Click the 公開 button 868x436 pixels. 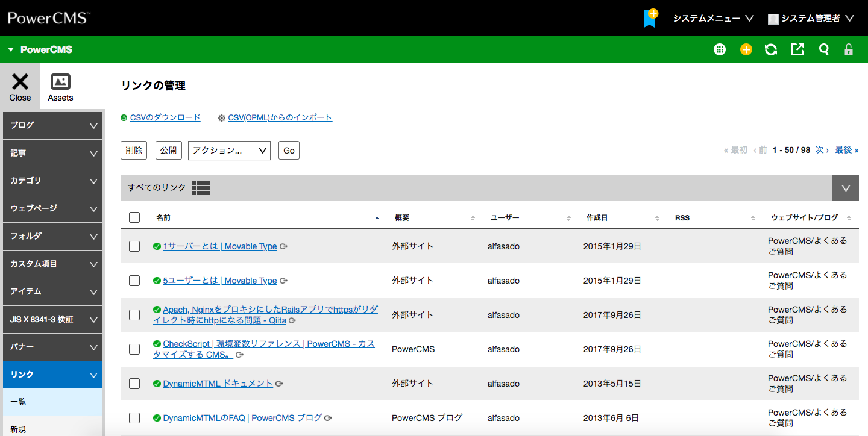pos(168,151)
